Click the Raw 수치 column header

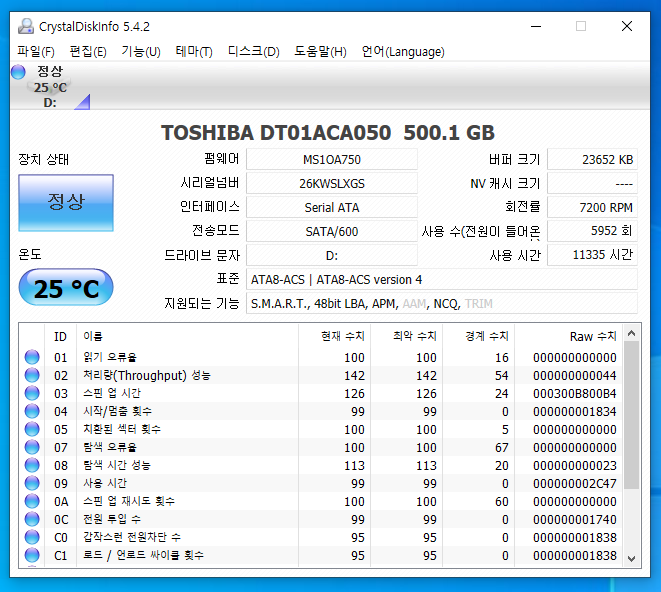click(568, 336)
